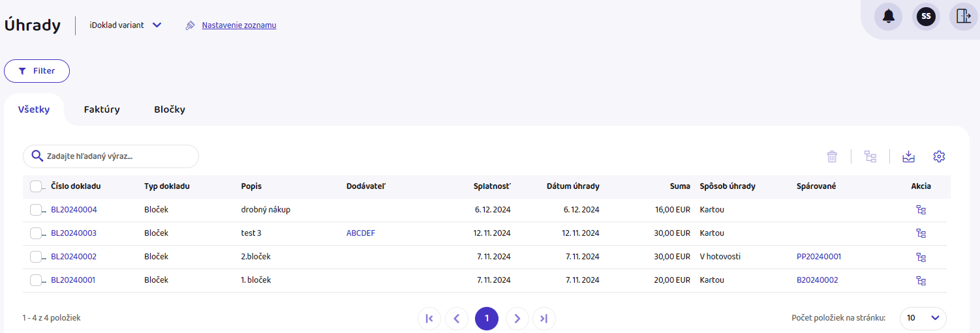Switch to the Faktúry tab
This screenshot has height=333, width=980.
[102, 109]
